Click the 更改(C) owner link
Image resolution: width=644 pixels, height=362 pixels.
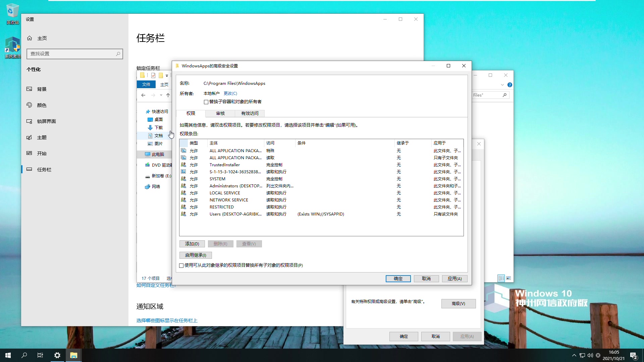click(230, 93)
